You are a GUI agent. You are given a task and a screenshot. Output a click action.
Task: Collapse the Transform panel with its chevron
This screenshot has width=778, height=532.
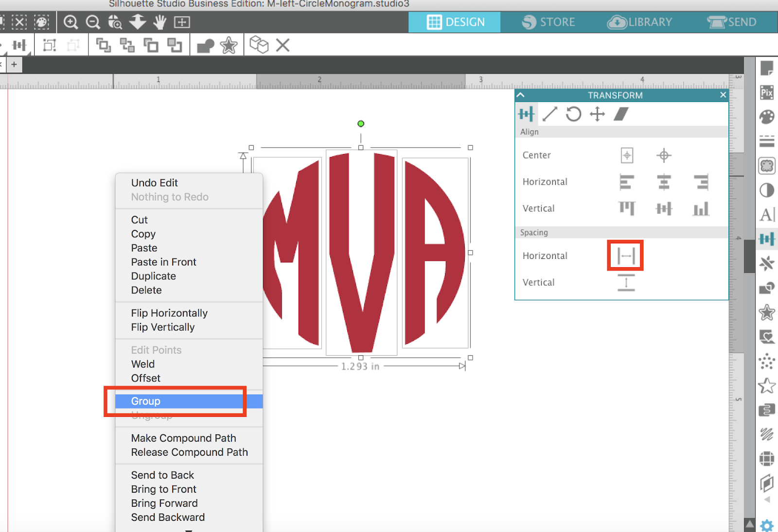pyautogui.click(x=521, y=95)
